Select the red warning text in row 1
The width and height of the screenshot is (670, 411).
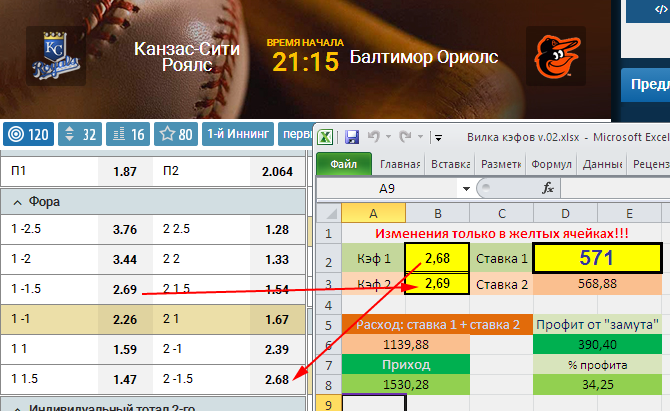pos(502,234)
